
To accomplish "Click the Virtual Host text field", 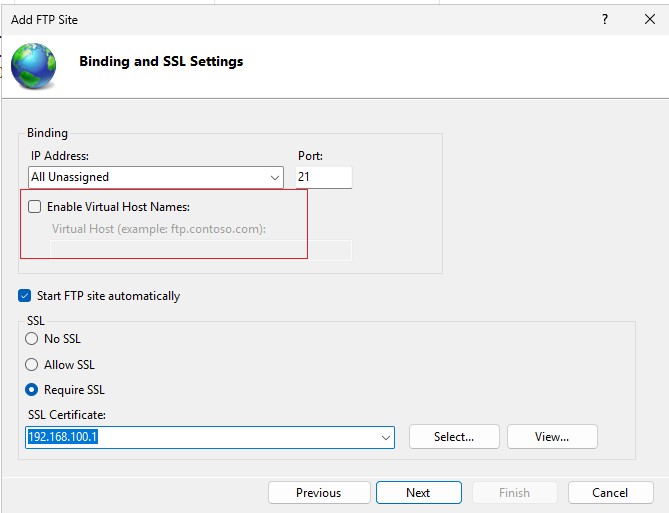I will [201, 251].
